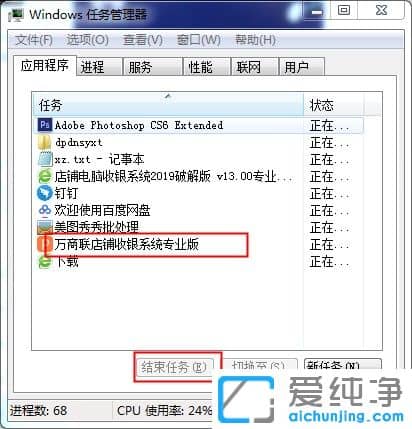The image size is (412, 429).
Task: Select the 钉钉 app icon
Action: (45, 193)
